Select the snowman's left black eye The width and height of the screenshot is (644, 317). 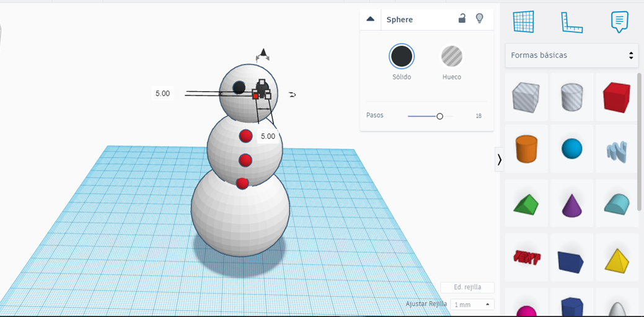[239, 87]
